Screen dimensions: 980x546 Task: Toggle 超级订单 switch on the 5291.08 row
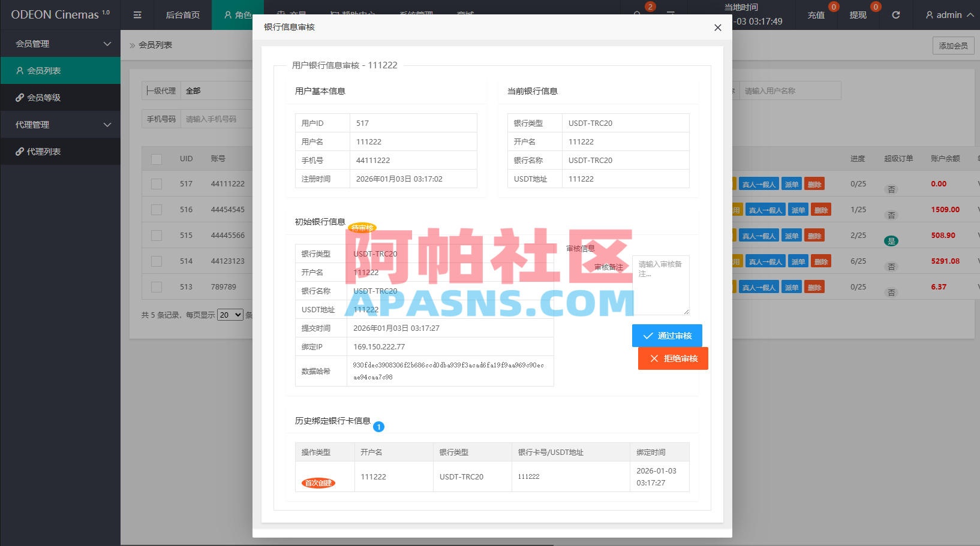891,267
